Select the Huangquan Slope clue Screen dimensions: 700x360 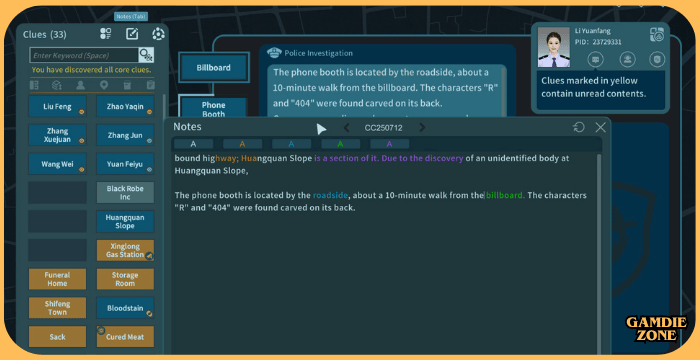125,222
